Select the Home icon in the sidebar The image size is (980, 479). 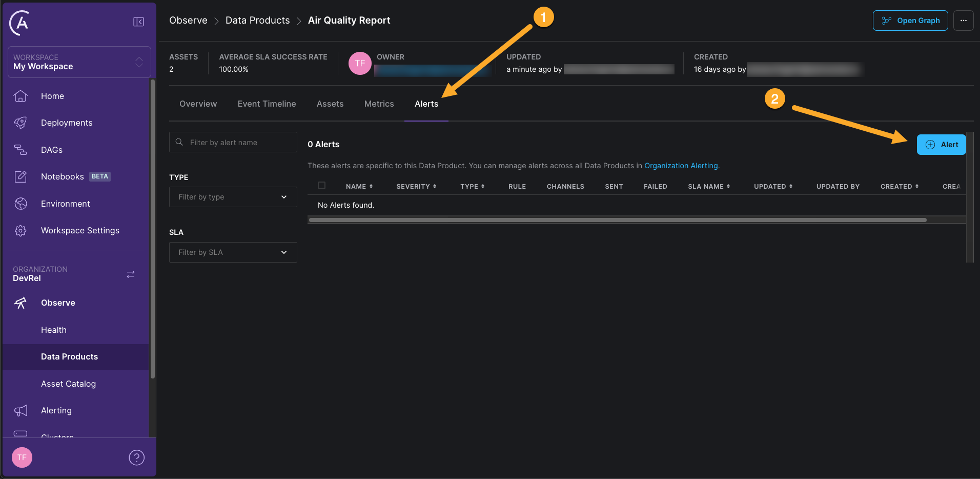point(21,96)
